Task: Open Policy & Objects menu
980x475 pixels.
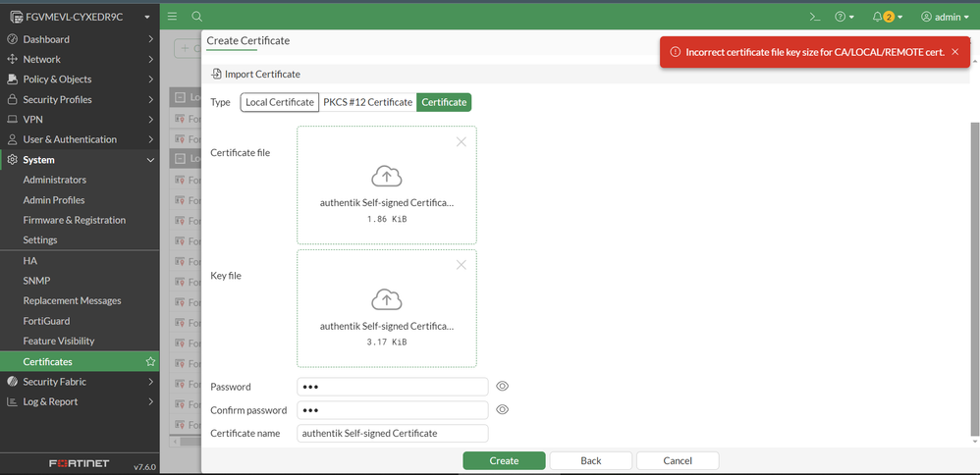Action: coord(80,79)
